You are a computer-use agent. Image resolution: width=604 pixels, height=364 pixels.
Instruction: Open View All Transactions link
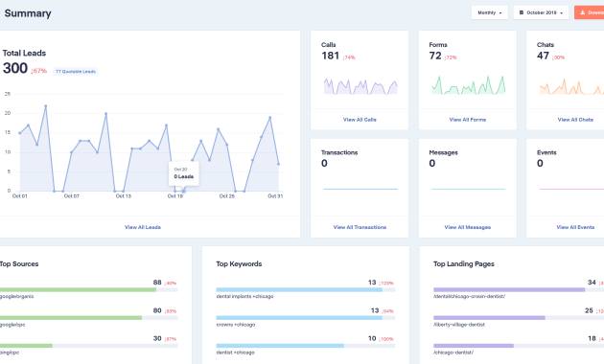point(360,227)
